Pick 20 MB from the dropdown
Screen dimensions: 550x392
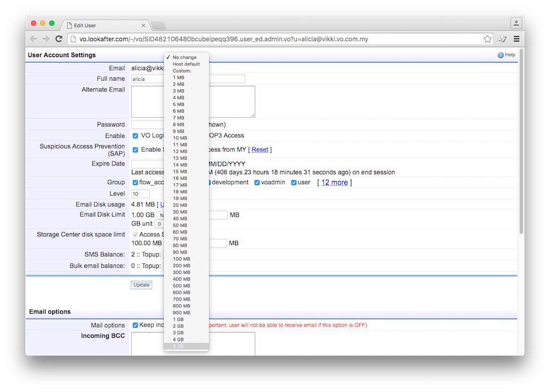click(186, 205)
